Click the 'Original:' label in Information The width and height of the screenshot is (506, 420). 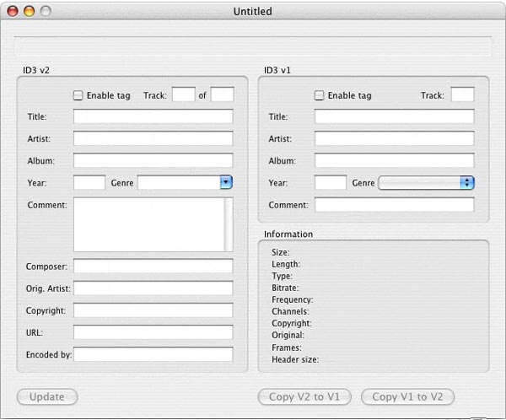coord(288,335)
